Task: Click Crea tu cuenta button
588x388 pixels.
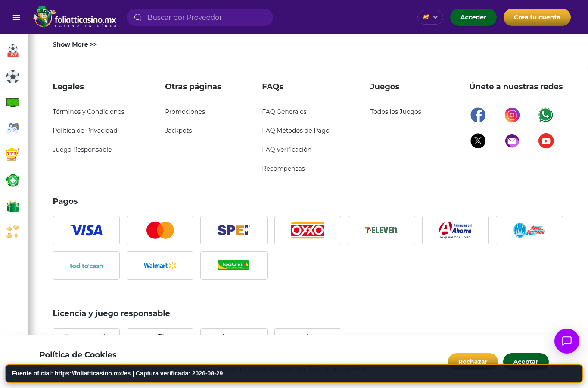Action: [x=537, y=17]
